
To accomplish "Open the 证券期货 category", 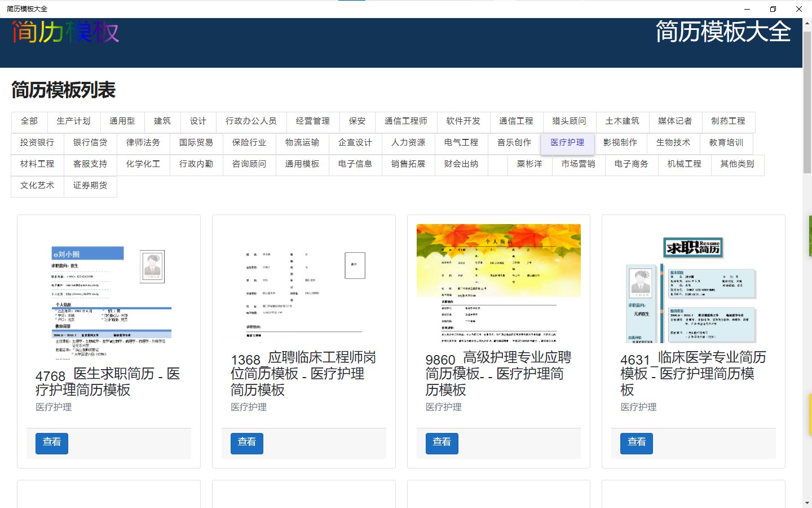I will pyautogui.click(x=90, y=186).
